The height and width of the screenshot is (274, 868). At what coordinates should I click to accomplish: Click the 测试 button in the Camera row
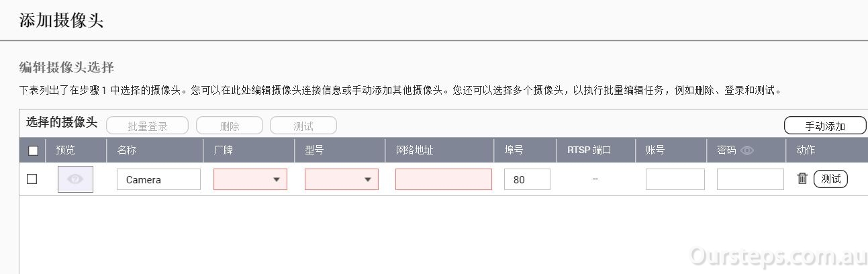(x=831, y=179)
